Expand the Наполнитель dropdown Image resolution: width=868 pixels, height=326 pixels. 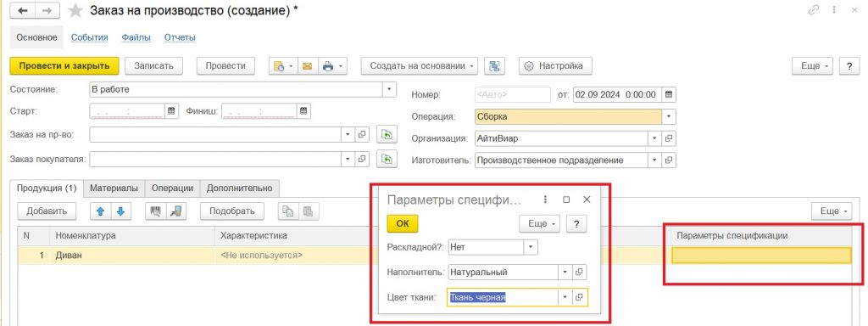tap(565, 273)
